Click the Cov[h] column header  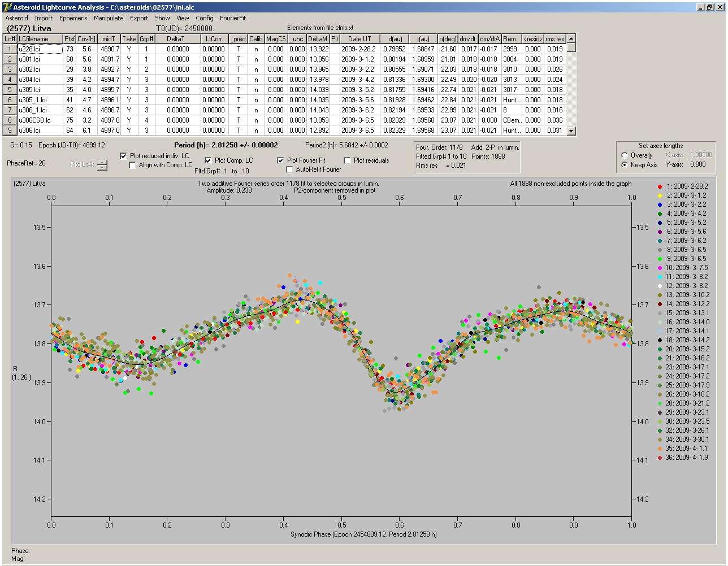coord(87,39)
